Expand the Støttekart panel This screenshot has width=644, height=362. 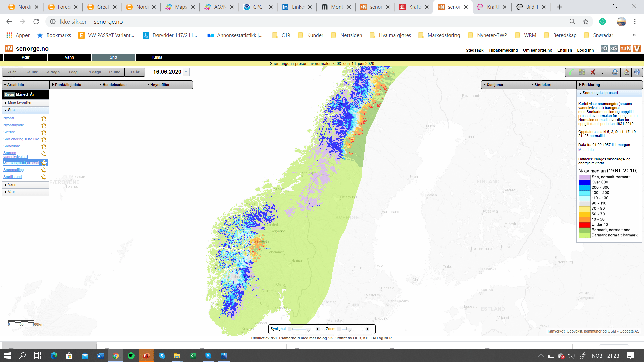click(553, 85)
